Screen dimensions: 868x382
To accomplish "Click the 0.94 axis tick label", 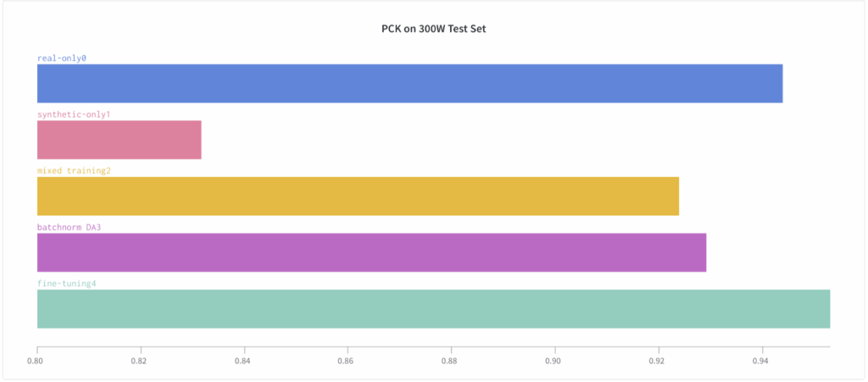I will coord(760,361).
